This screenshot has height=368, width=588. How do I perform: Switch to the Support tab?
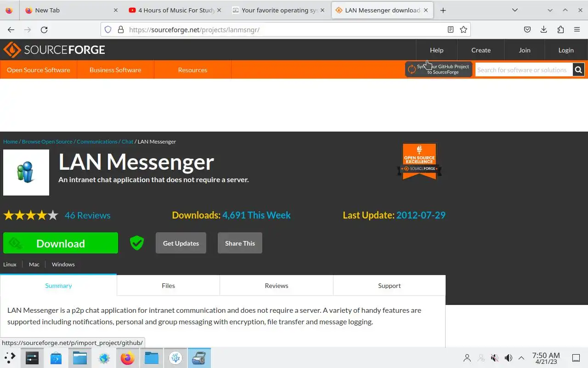(390, 286)
